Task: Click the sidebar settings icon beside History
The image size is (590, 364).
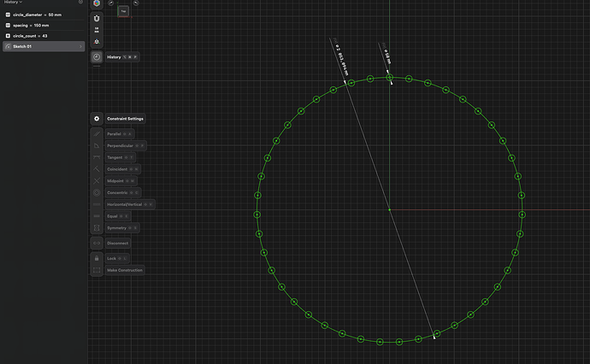Action: [x=80, y=2]
